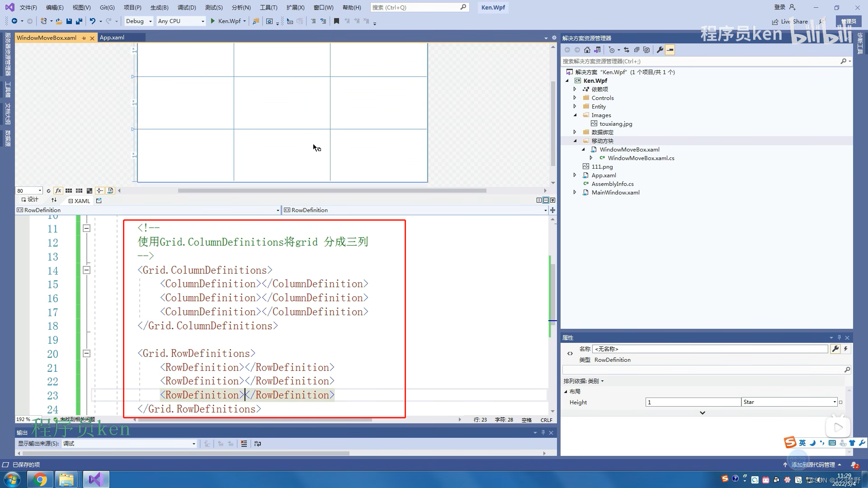Click the Solution Explorer search field
Viewport: 868px width, 488px height.
pos(706,61)
